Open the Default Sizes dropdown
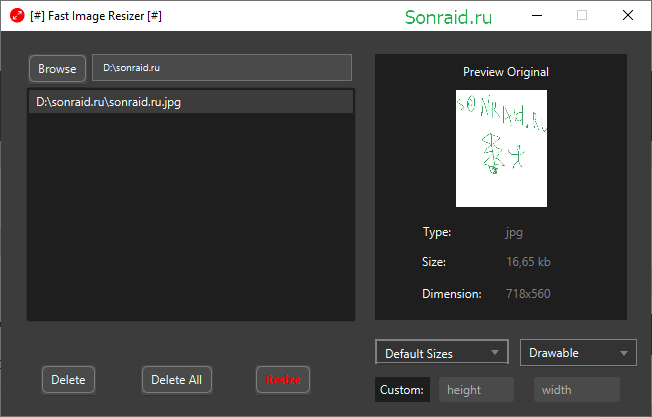 click(442, 353)
